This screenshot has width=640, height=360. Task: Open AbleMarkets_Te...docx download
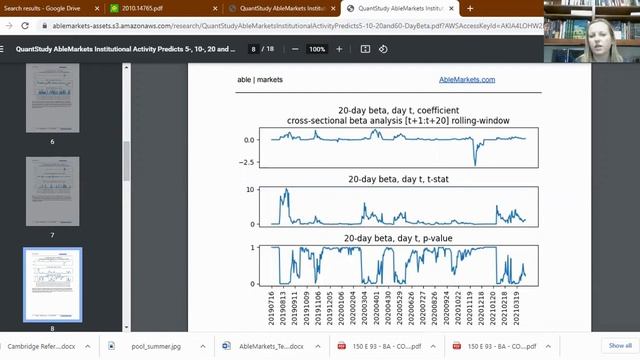pos(271,346)
